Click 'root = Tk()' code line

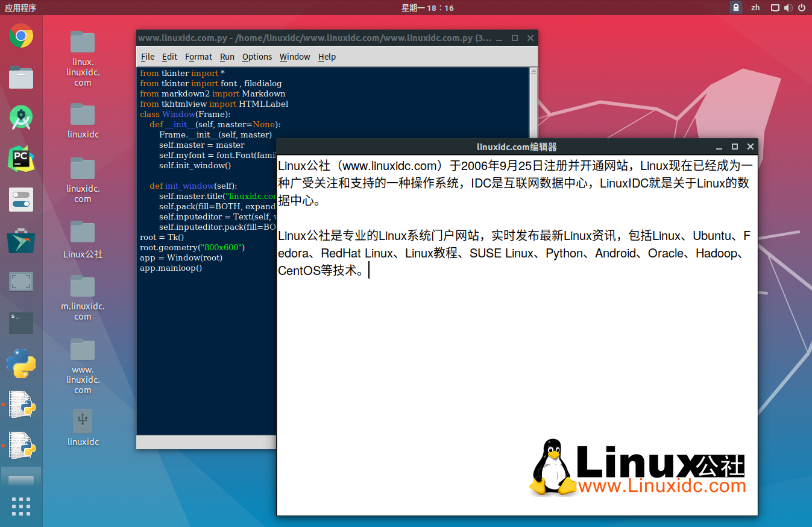(162, 237)
